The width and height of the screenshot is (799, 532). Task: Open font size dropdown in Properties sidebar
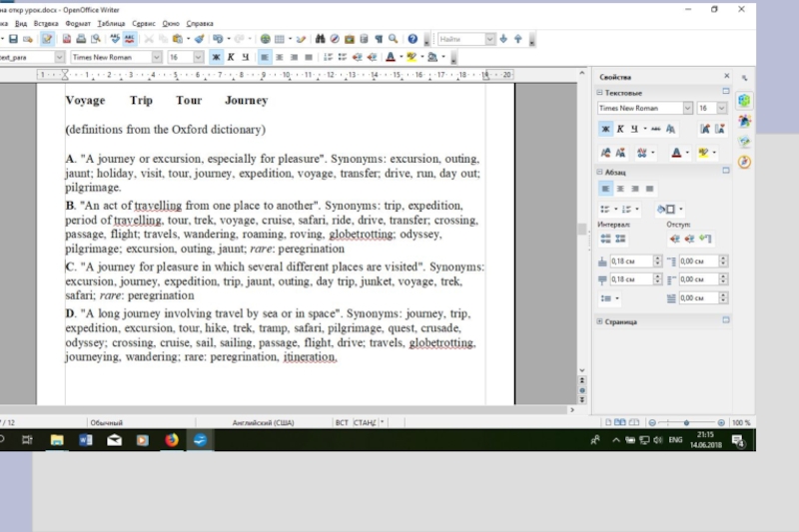tap(721, 108)
